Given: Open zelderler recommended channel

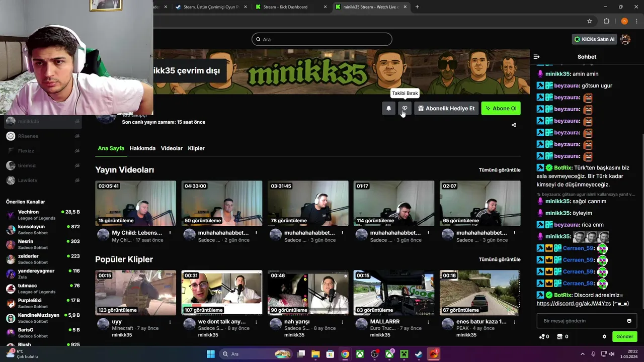Looking at the screenshot, I should [43, 259].
